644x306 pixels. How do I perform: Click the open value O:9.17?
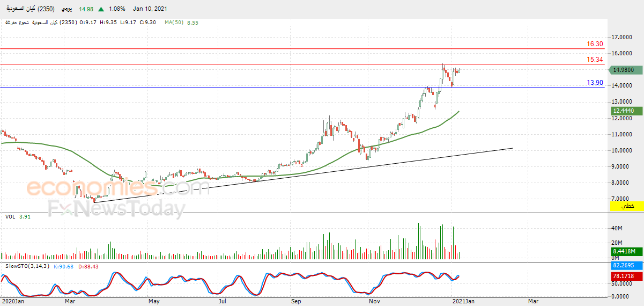87,23
